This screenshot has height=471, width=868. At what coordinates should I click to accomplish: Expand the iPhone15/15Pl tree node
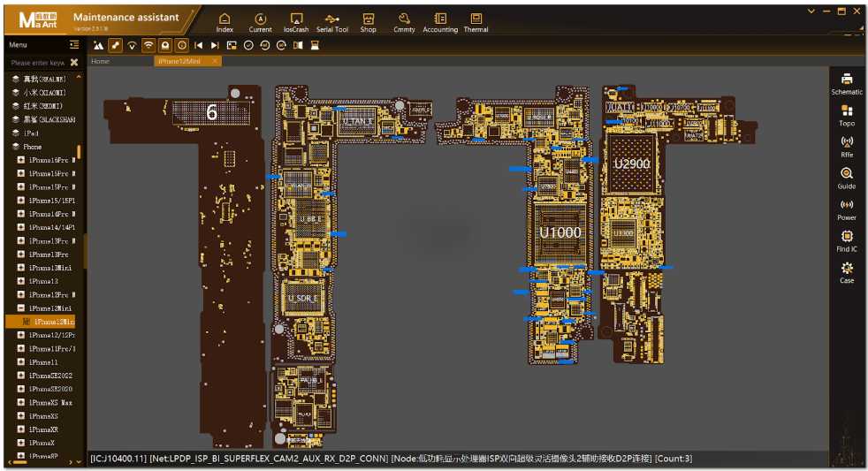[x=21, y=201]
